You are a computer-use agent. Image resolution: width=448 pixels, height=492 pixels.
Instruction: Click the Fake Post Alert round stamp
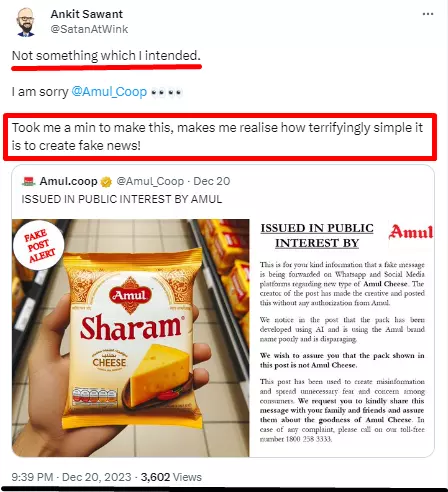pos(39,245)
